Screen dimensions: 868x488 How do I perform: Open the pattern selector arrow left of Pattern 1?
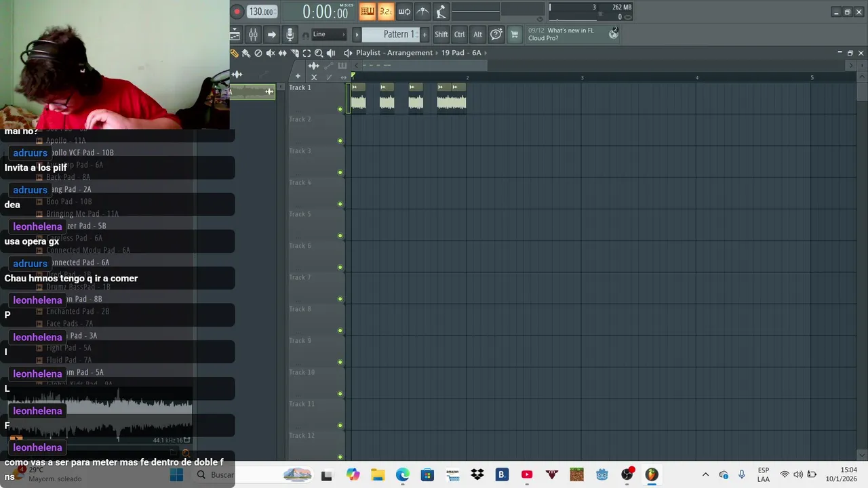[357, 35]
